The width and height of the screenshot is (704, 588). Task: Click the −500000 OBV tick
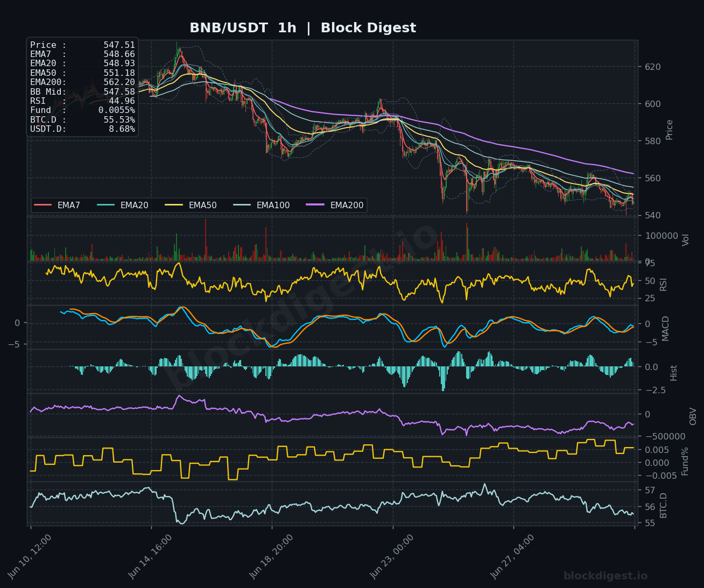click(x=665, y=437)
